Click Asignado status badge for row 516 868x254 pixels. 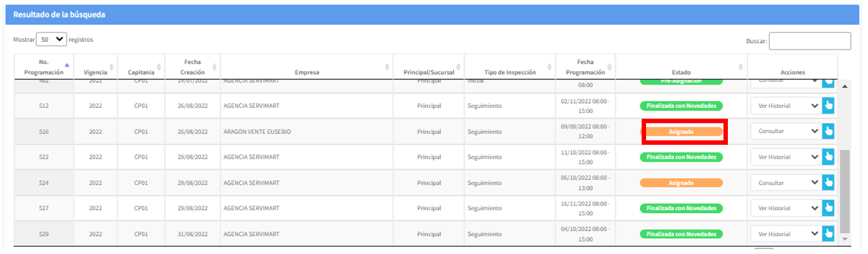click(682, 131)
